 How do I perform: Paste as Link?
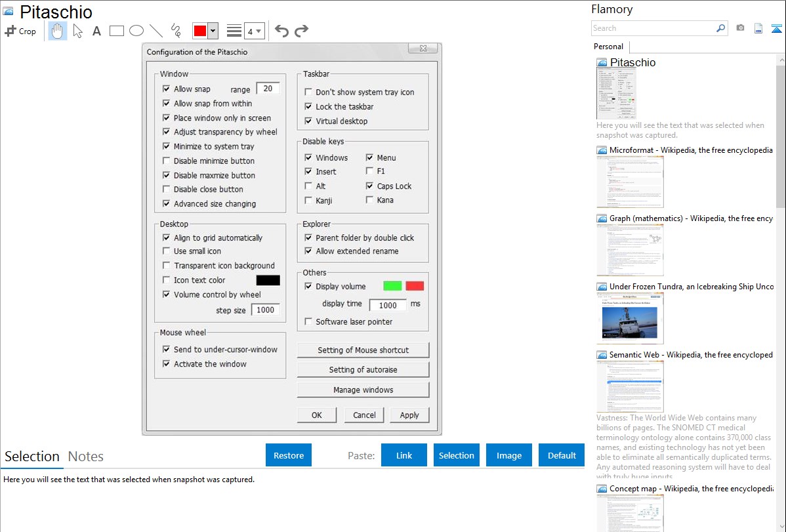(x=404, y=455)
